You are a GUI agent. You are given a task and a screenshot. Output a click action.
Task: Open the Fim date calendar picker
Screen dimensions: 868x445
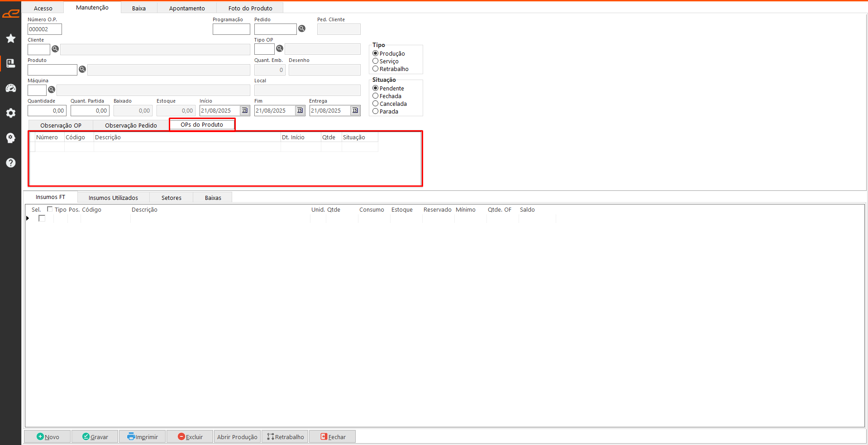click(x=300, y=110)
